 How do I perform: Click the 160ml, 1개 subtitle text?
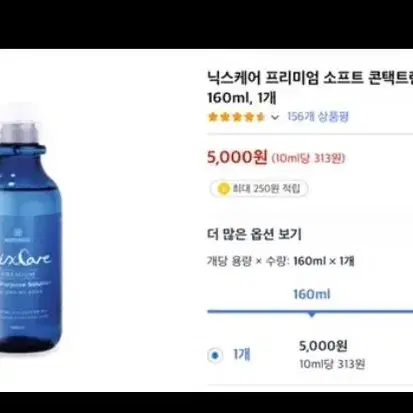coord(242,98)
